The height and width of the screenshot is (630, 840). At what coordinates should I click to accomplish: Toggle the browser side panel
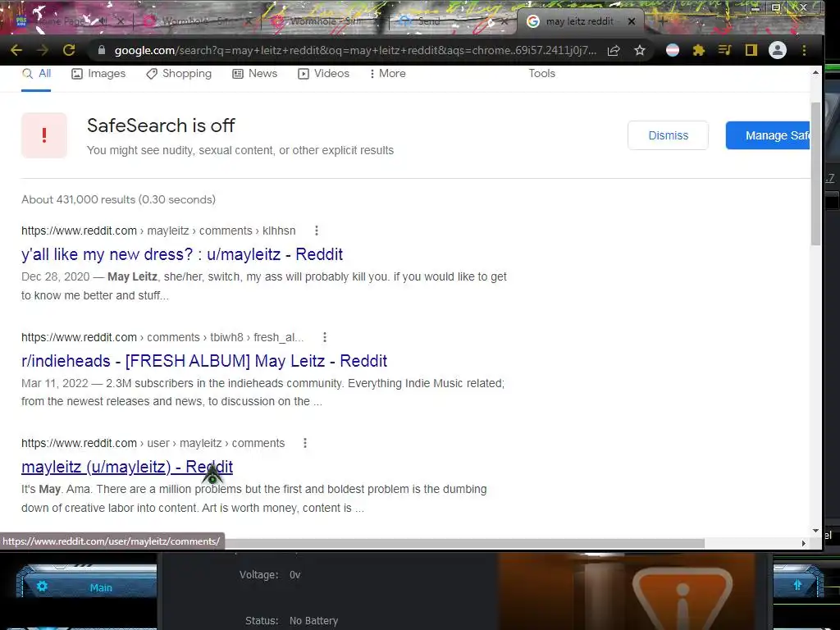point(751,50)
